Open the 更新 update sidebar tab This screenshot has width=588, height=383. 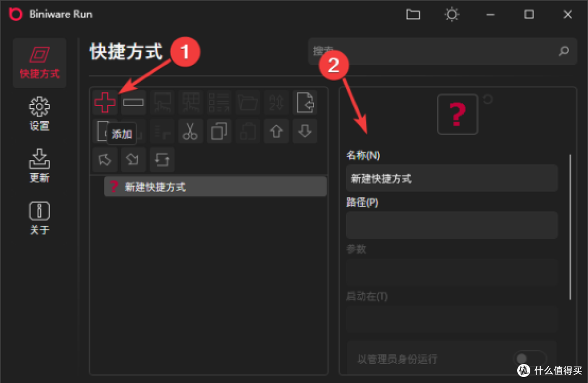(x=39, y=165)
